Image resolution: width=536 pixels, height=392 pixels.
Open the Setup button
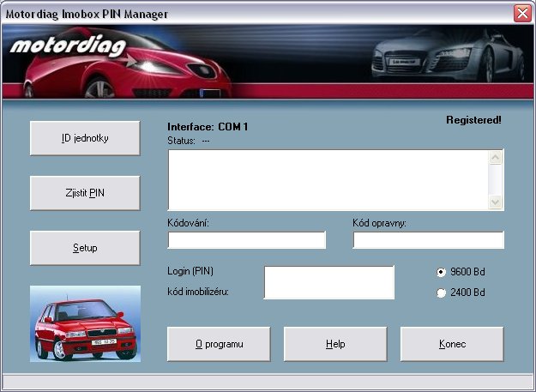point(85,248)
